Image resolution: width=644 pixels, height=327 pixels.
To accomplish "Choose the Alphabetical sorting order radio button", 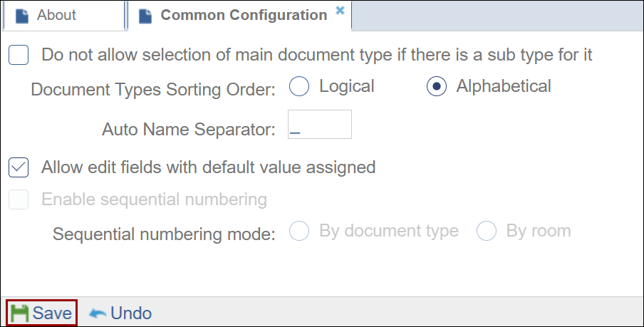I will pos(436,87).
